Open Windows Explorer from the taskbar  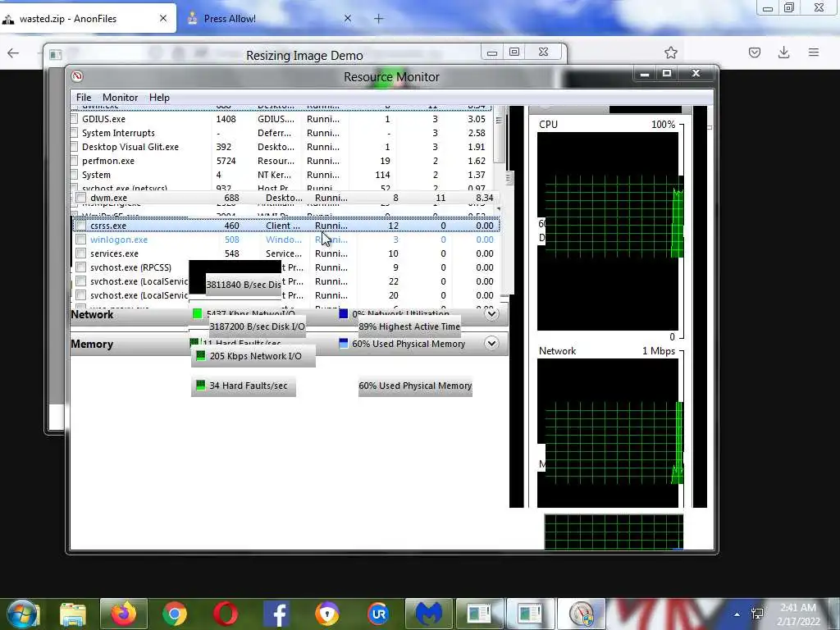[73, 614]
